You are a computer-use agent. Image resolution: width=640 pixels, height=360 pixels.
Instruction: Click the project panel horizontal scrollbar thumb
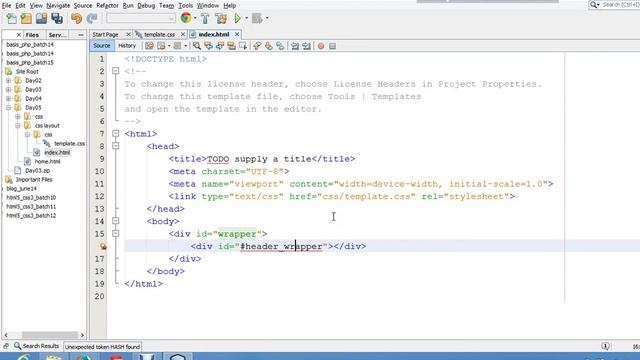pyautogui.click(x=50, y=335)
